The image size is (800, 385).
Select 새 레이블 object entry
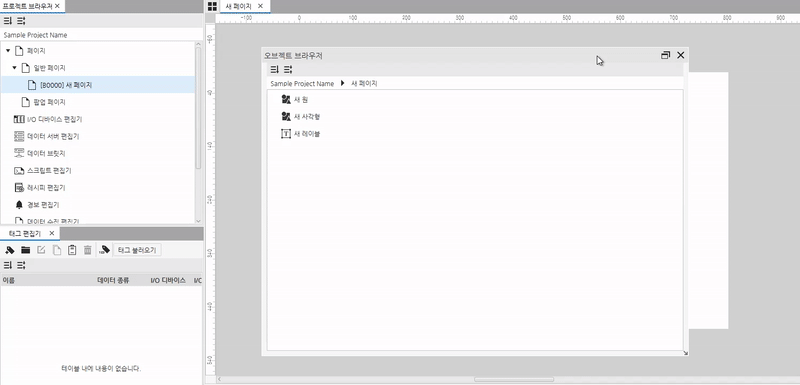point(307,134)
